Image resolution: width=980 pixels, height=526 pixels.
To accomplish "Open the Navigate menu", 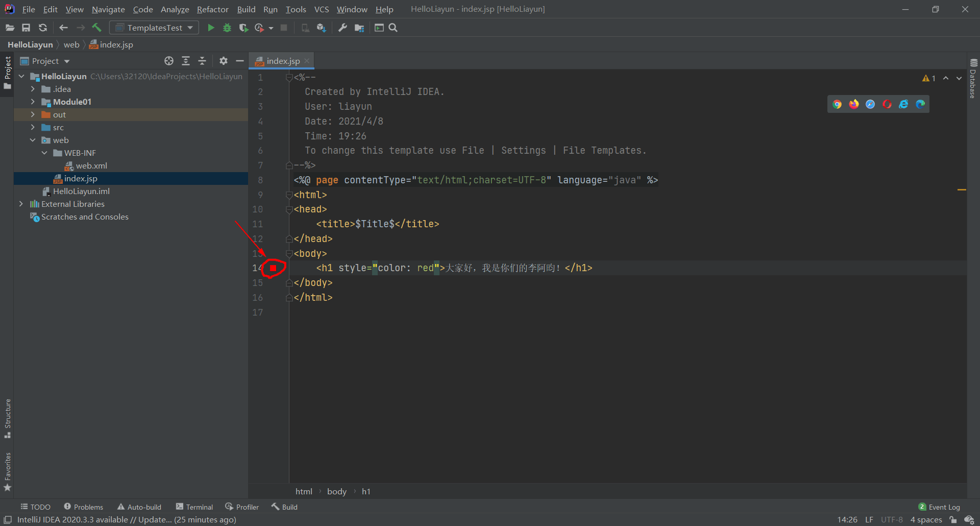I will point(108,9).
